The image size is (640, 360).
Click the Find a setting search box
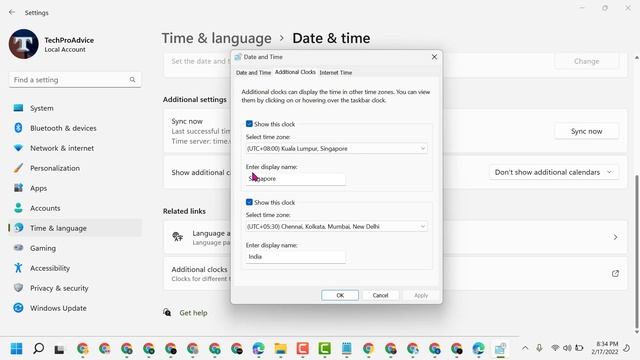tap(75, 80)
